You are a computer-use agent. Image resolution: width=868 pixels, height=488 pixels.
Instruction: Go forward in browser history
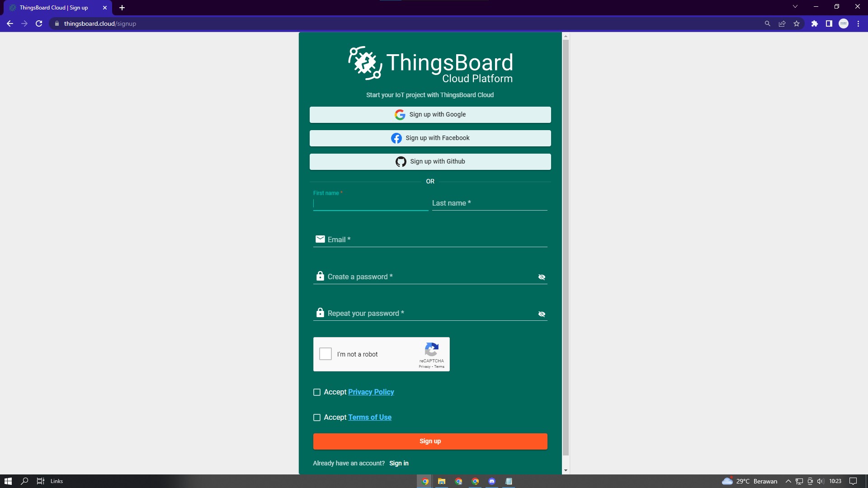[x=24, y=23]
